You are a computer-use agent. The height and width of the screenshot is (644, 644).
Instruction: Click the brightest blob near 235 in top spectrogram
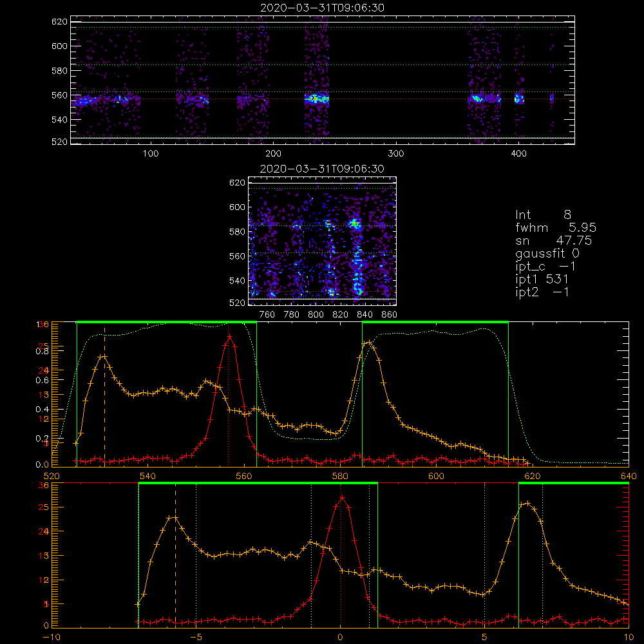tap(316, 99)
